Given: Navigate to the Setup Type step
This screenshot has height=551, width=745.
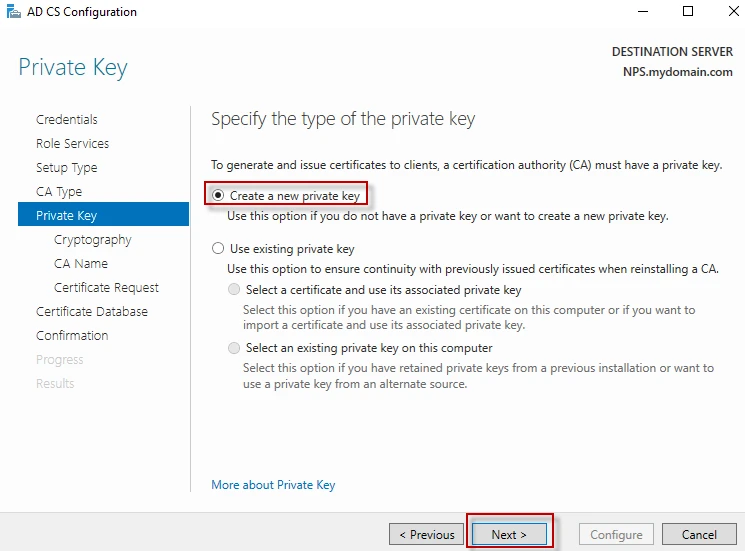Looking at the screenshot, I should click(x=67, y=168).
